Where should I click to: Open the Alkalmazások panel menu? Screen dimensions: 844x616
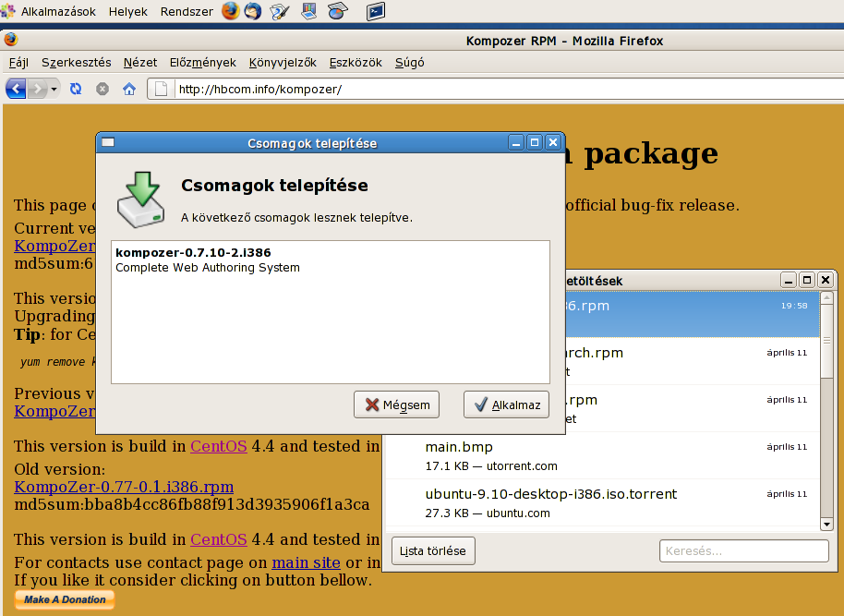point(59,12)
